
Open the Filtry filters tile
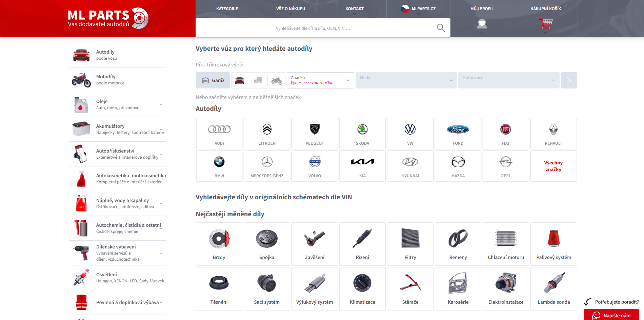410,244
